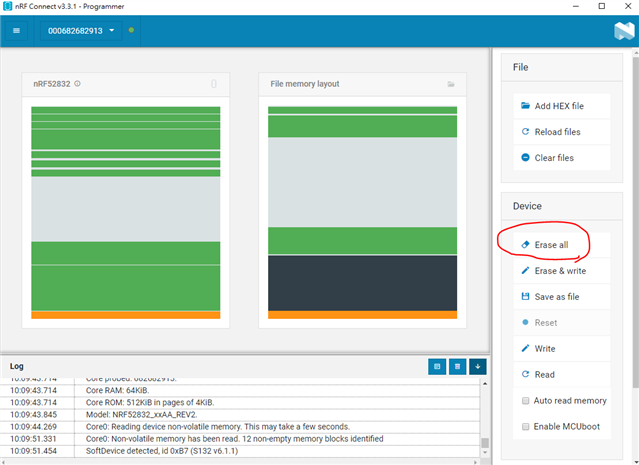Clear the loaded files
The image size is (639, 465).
[562, 158]
